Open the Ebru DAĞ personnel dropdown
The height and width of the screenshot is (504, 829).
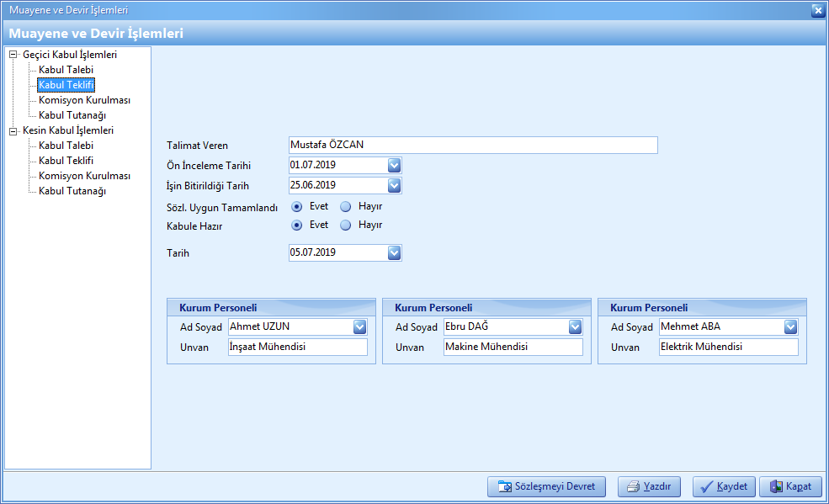pos(575,326)
